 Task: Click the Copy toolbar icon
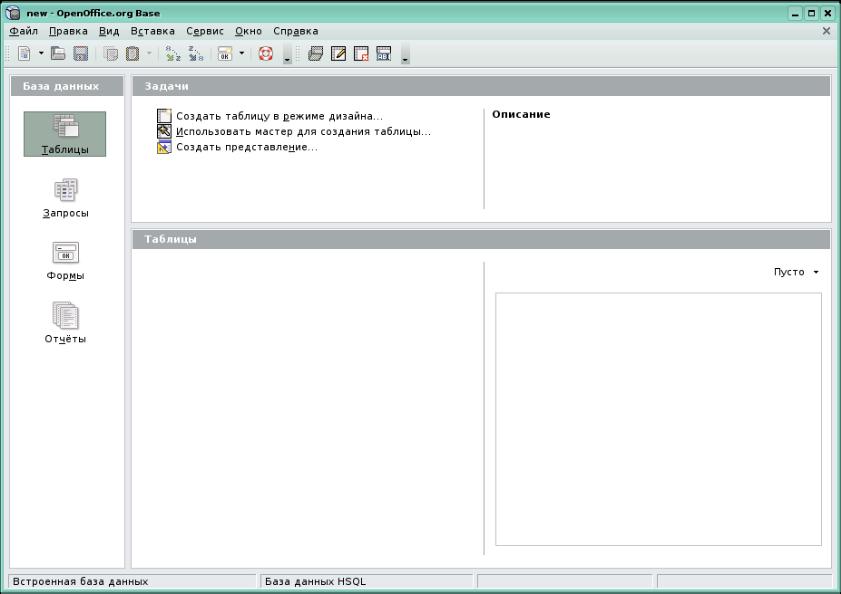[110, 54]
